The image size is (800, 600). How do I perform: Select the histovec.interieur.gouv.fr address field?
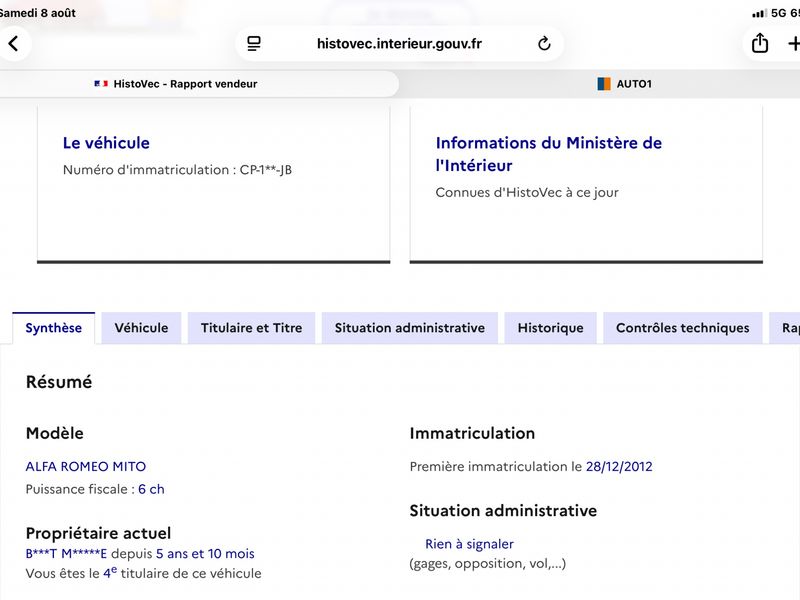(x=399, y=43)
